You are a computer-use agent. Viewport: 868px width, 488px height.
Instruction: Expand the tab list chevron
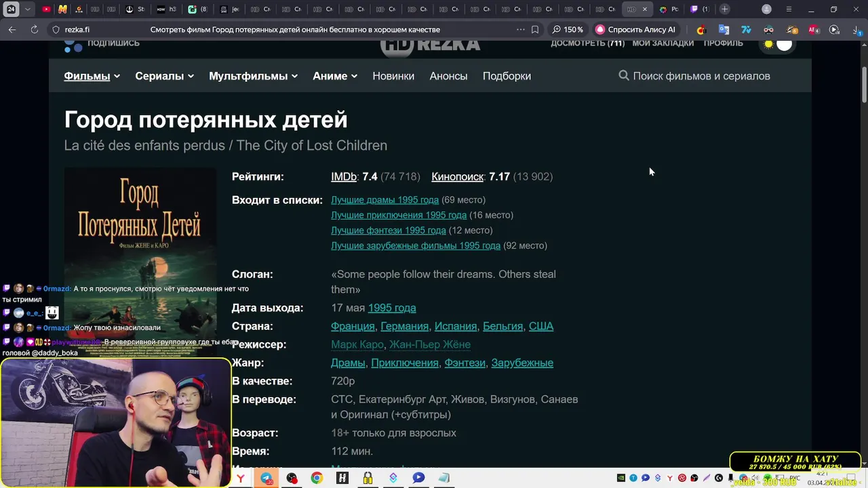click(x=27, y=9)
